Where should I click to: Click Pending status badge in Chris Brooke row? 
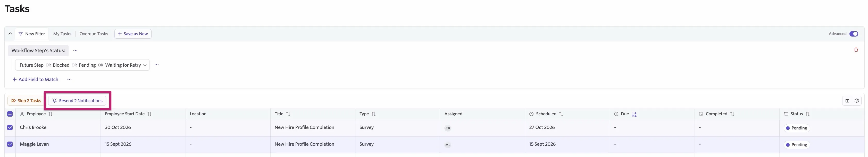(797, 128)
